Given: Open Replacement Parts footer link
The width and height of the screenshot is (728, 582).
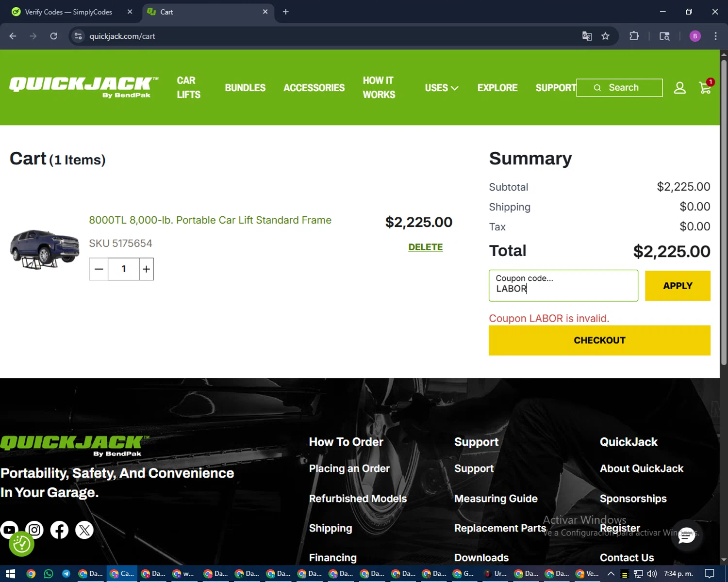Looking at the screenshot, I should click(500, 528).
